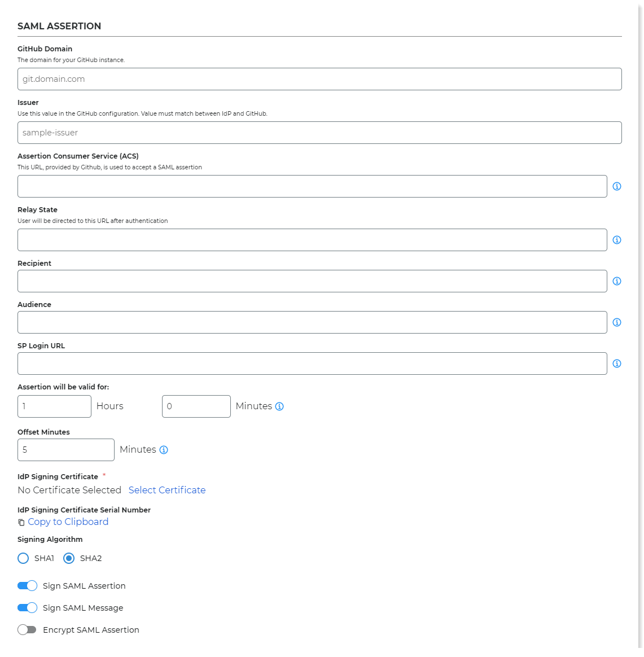Click the copy icon before Copy to Clipboard

(x=20, y=522)
